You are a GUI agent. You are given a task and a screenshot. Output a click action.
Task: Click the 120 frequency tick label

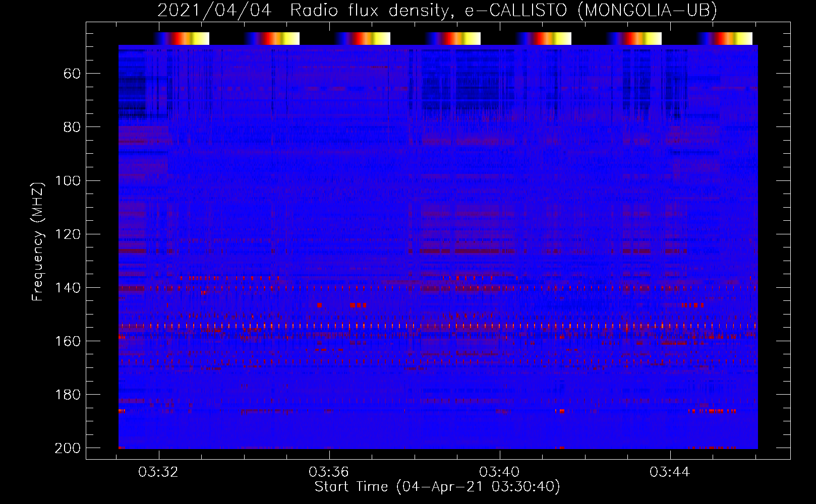68,234
